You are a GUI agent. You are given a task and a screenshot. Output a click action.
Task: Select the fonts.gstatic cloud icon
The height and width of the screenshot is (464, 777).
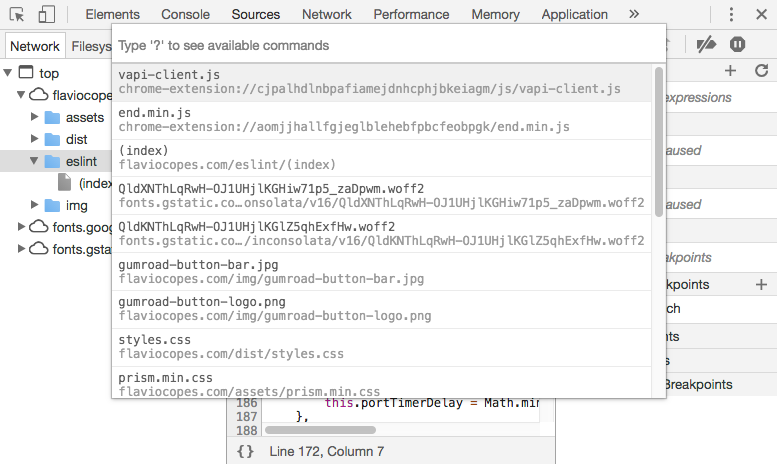click(39, 248)
